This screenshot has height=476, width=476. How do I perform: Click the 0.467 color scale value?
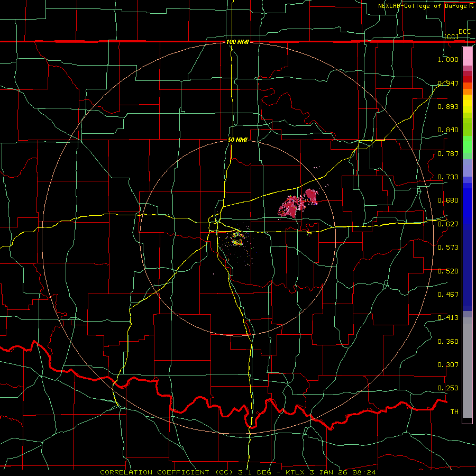click(x=448, y=295)
